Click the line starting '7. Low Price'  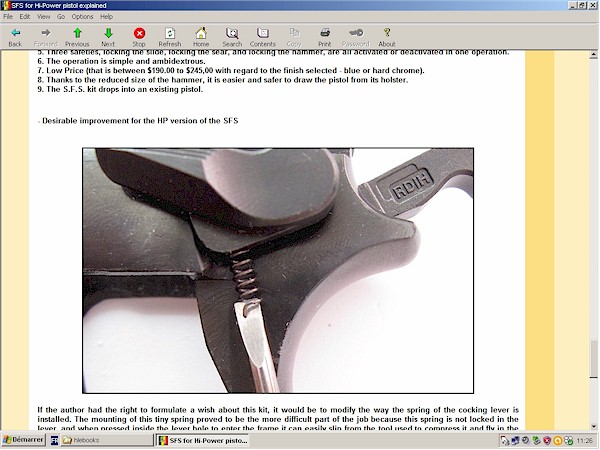pos(231,70)
